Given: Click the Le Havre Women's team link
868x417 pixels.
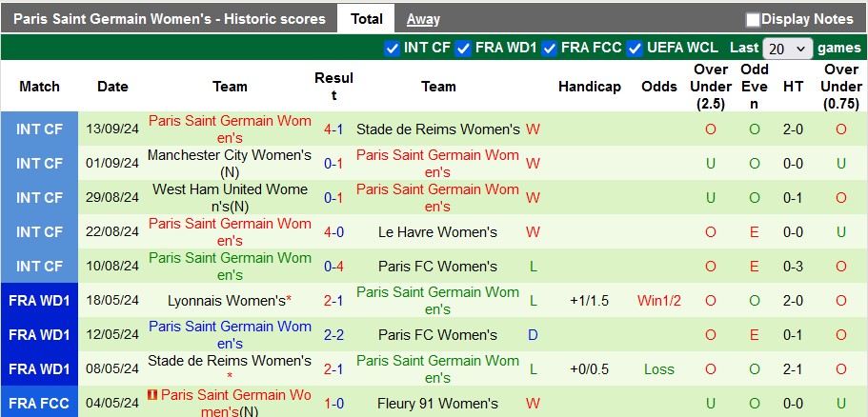Looking at the screenshot, I should click(437, 232).
